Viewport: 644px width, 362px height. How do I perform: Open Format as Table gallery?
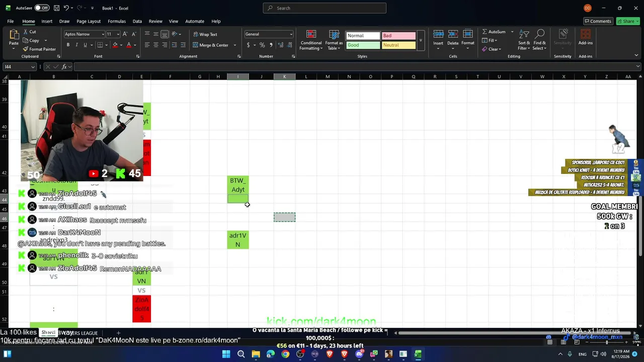tap(335, 40)
